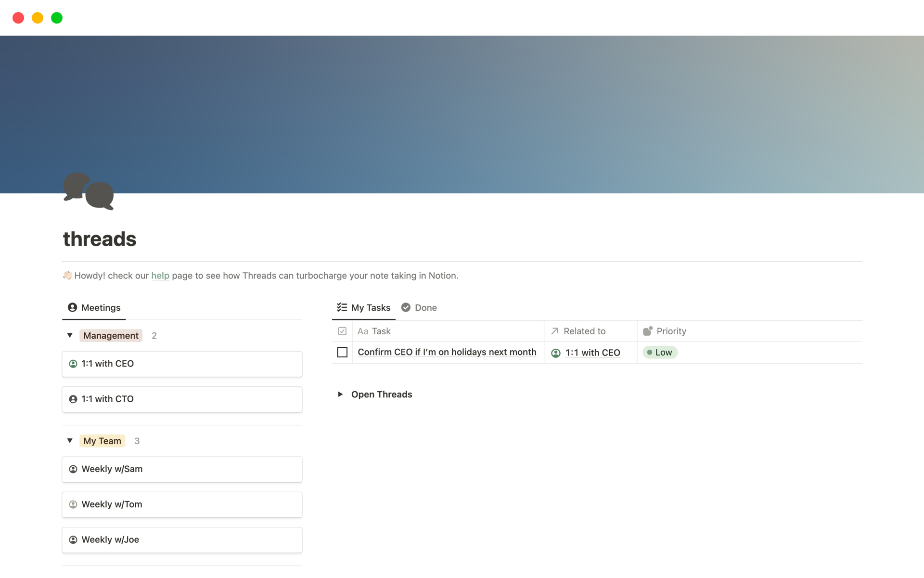Click the speech bubbles page icon

point(89,191)
